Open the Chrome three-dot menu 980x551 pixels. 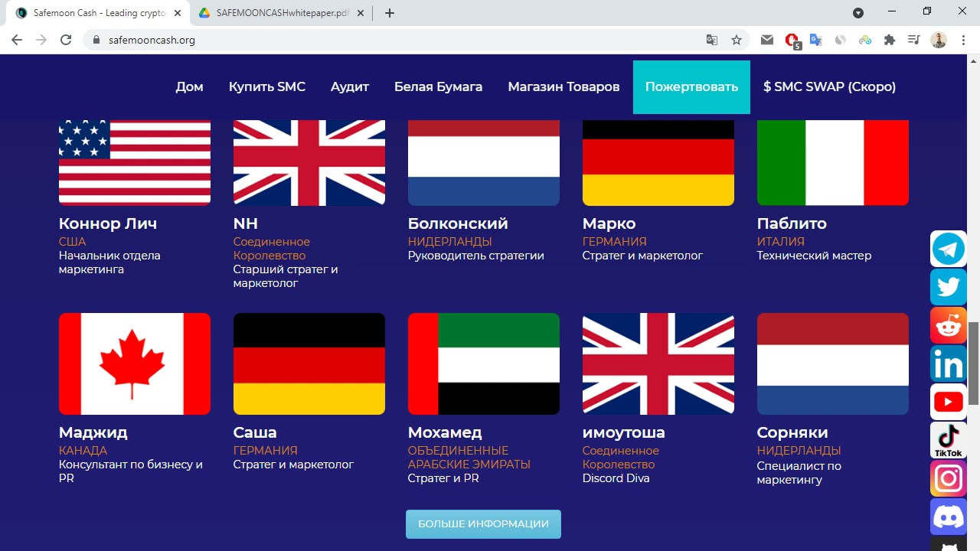[962, 40]
